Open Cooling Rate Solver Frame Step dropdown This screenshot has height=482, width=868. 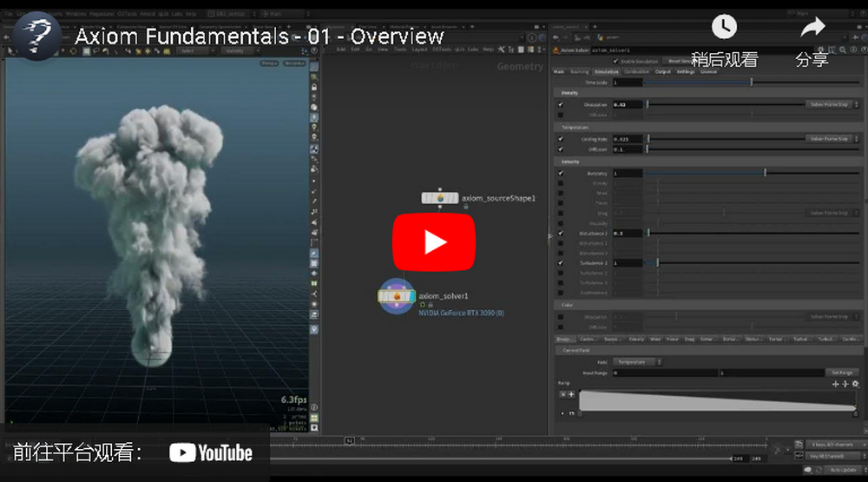[x=832, y=139]
